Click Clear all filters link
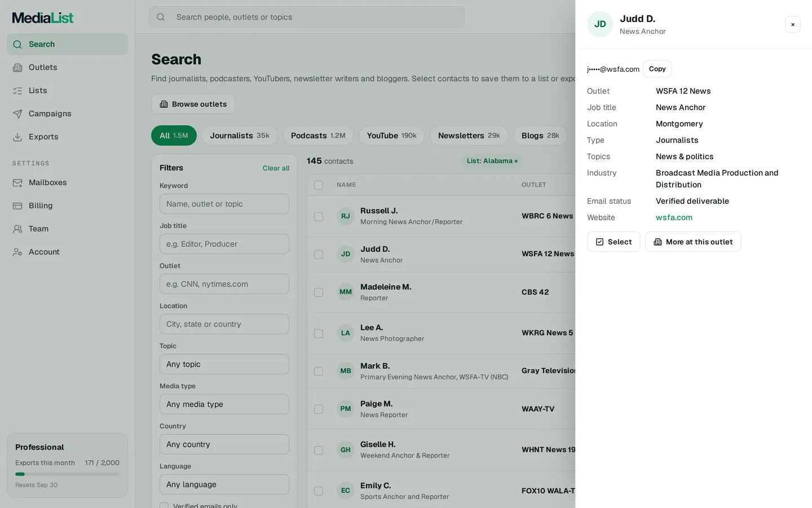The image size is (812, 508). coord(276,168)
